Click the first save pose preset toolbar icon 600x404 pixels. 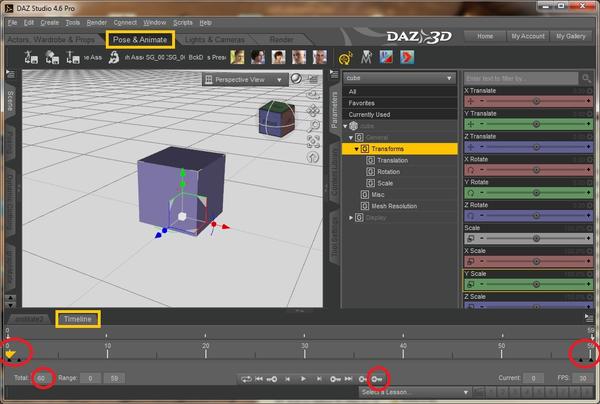tap(31, 57)
